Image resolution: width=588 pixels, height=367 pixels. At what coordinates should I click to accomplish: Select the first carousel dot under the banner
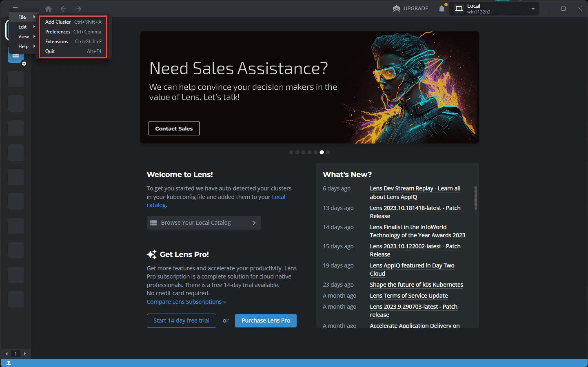[291, 152]
